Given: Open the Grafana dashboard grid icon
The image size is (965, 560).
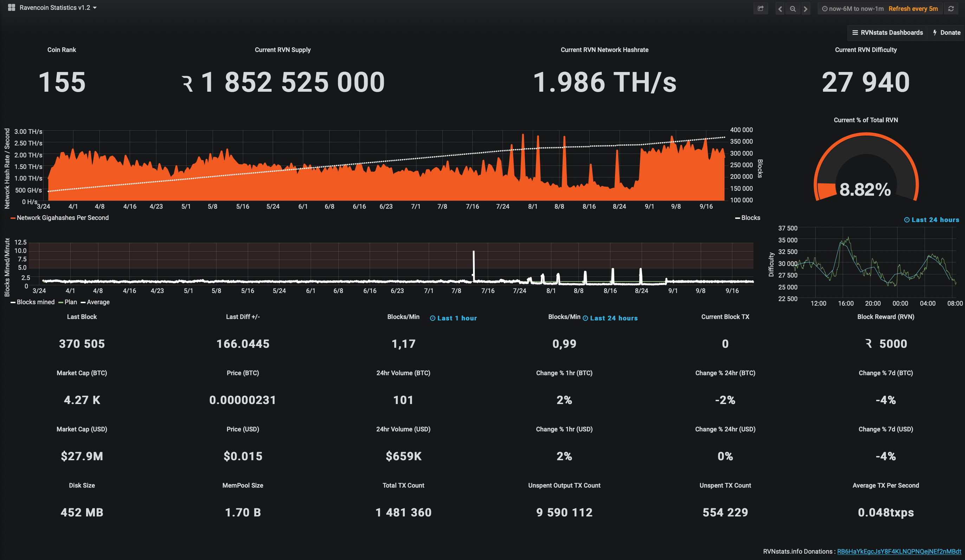Looking at the screenshot, I should coord(12,8).
